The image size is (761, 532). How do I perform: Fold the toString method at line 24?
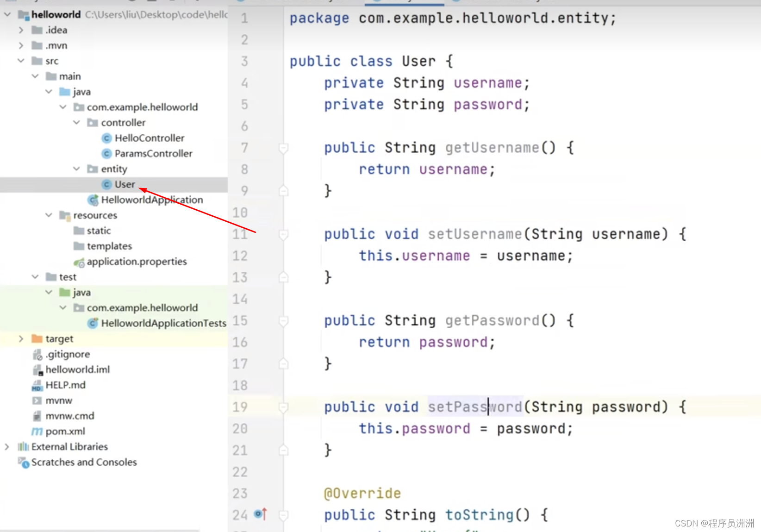(283, 515)
